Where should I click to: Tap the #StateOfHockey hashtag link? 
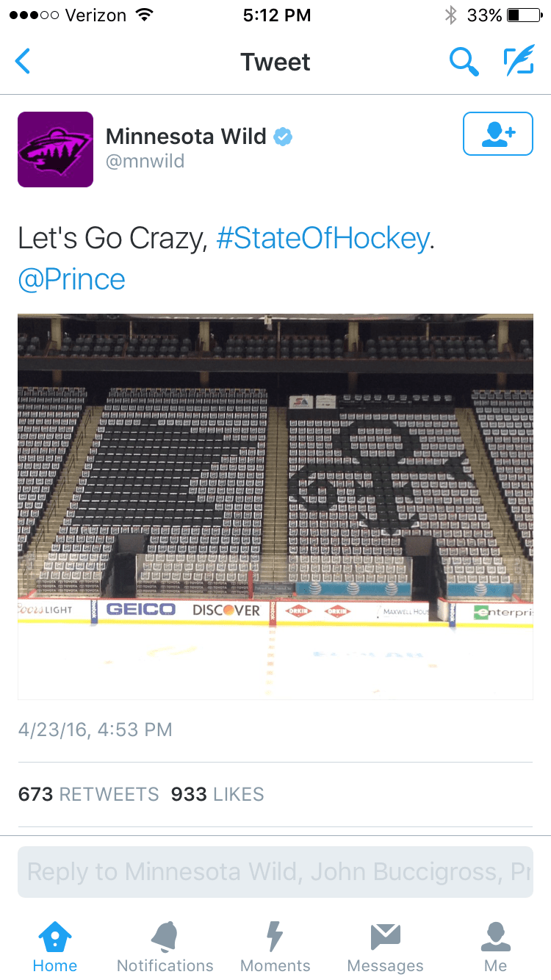pyautogui.click(x=323, y=239)
